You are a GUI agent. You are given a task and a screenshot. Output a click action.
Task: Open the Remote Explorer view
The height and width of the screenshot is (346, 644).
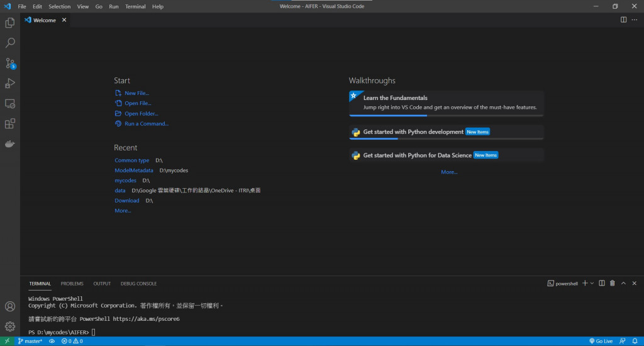point(10,104)
